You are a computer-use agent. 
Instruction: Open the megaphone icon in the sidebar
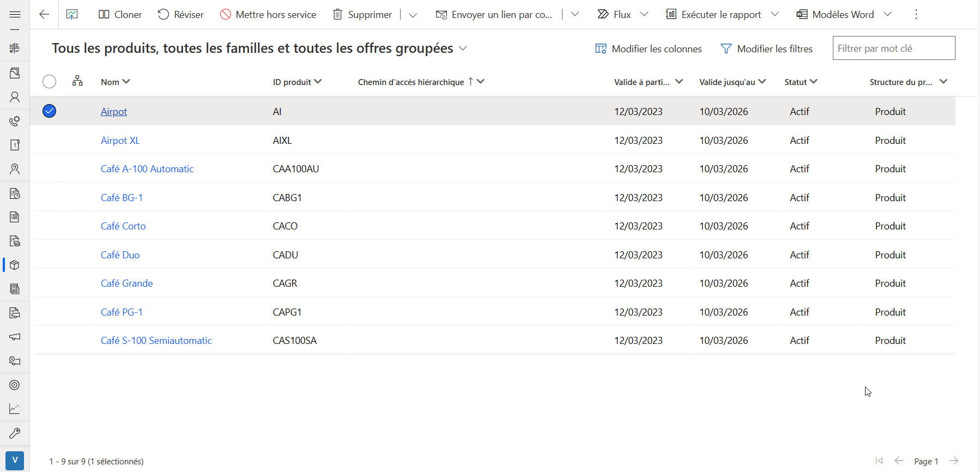(15, 337)
